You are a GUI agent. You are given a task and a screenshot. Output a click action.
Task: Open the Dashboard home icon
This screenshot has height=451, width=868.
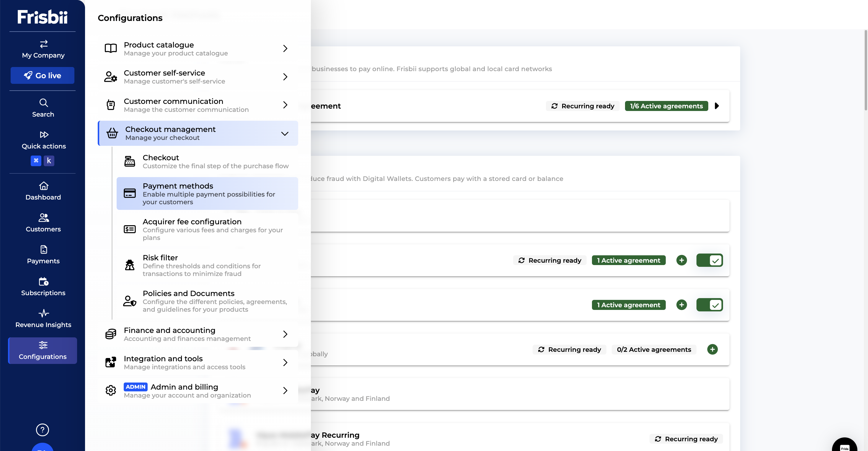pyautogui.click(x=43, y=186)
